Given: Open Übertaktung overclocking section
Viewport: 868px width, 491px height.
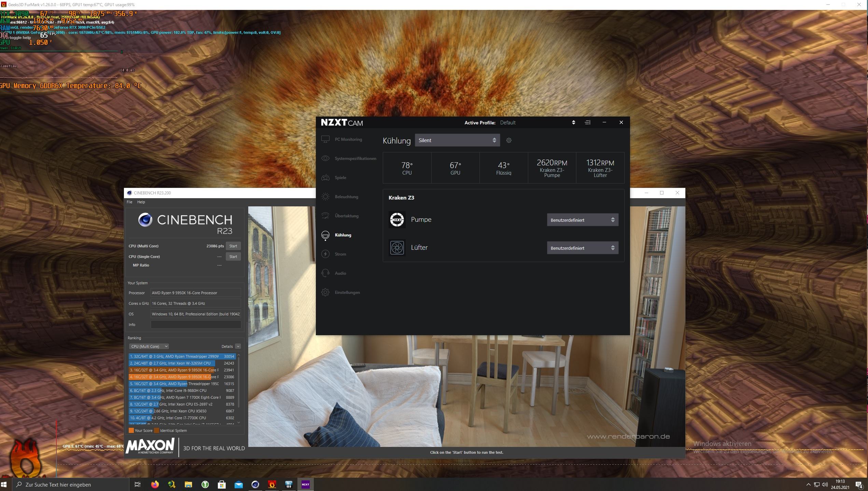Looking at the screenshot, I should [346, 216].
